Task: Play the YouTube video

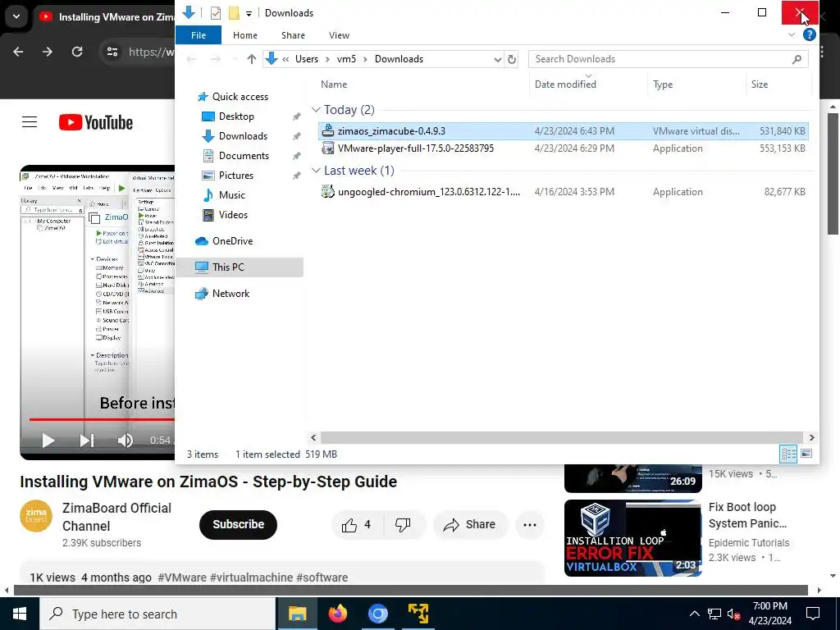Action: [48, 441]
